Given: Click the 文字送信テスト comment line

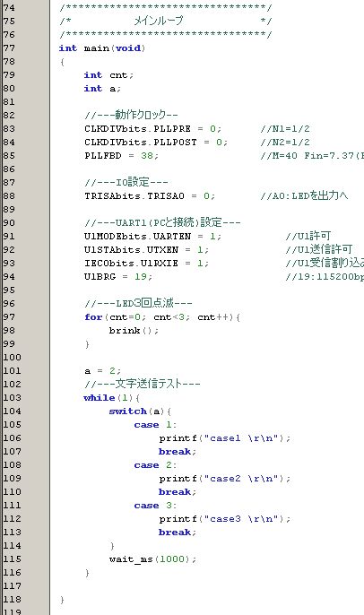Looking at the screenshot, I should coord(142,384).
